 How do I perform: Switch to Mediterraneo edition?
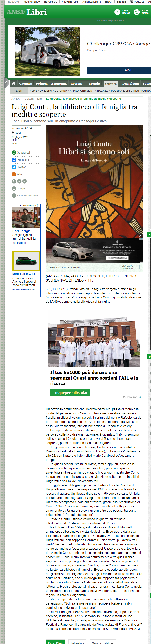[32, 1]
